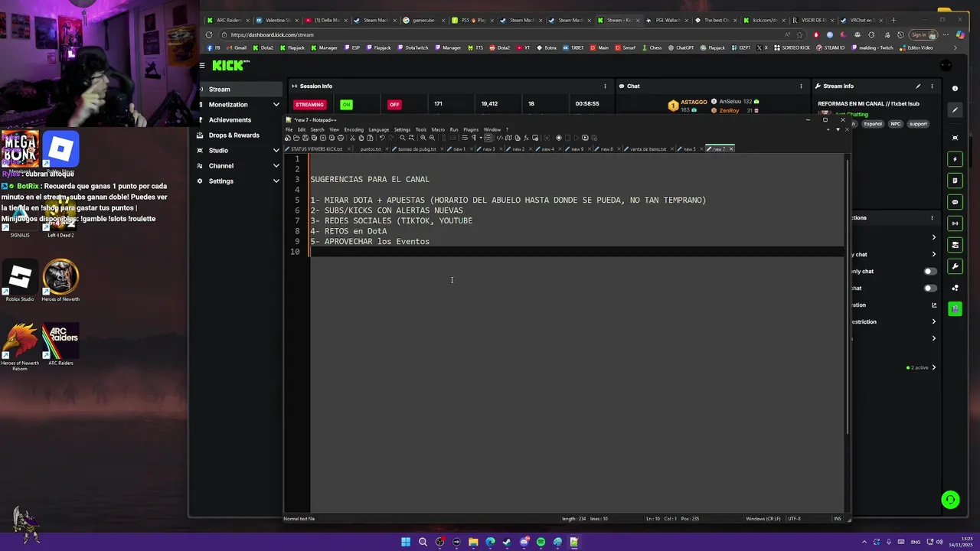This screenshot has height=551, width=980.
Task: Switch to the 'venta de items.txt' tab
Action: (648, 149)
